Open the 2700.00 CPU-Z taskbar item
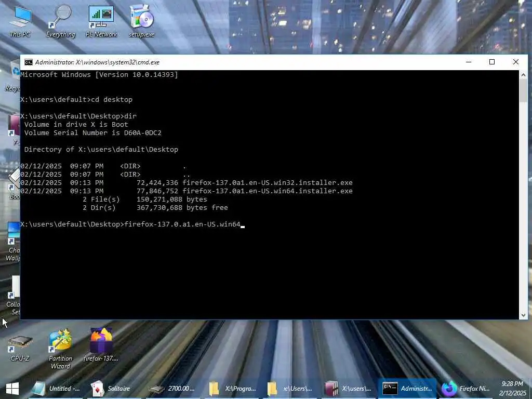The image size is (532, 399). pos(172,389)
